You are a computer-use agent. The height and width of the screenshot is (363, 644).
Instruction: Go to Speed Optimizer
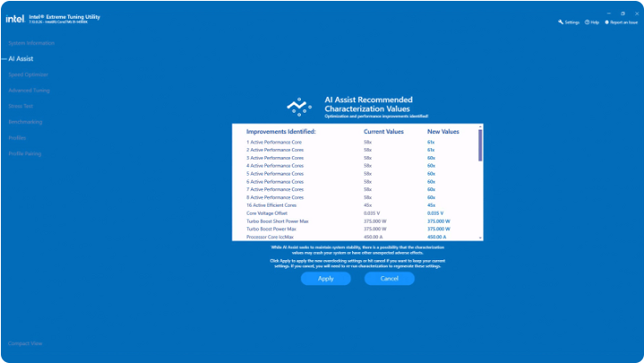click(x=28, y=75)
